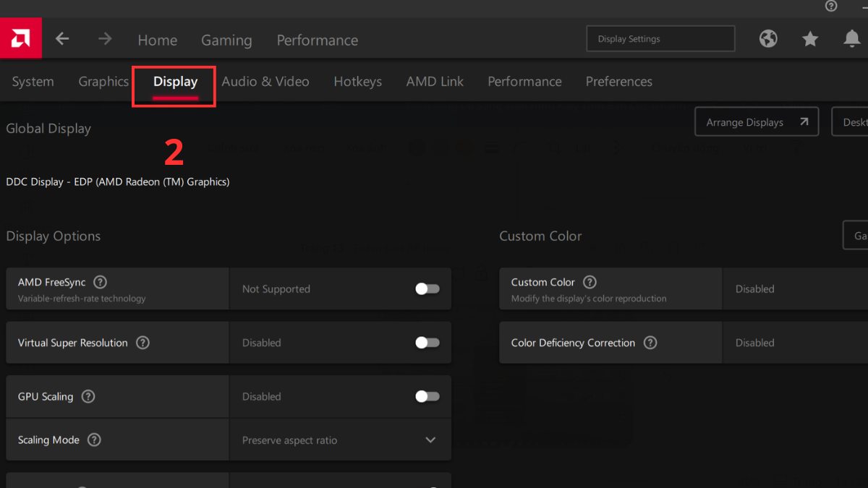This screenshot has height=488, width=868.
Task: Click the Global Display heading
Action: click(48, 129)
